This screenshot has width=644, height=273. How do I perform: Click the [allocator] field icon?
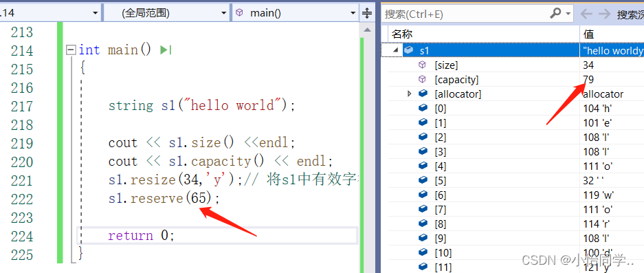pyautogui.click(x=423, y=94)
